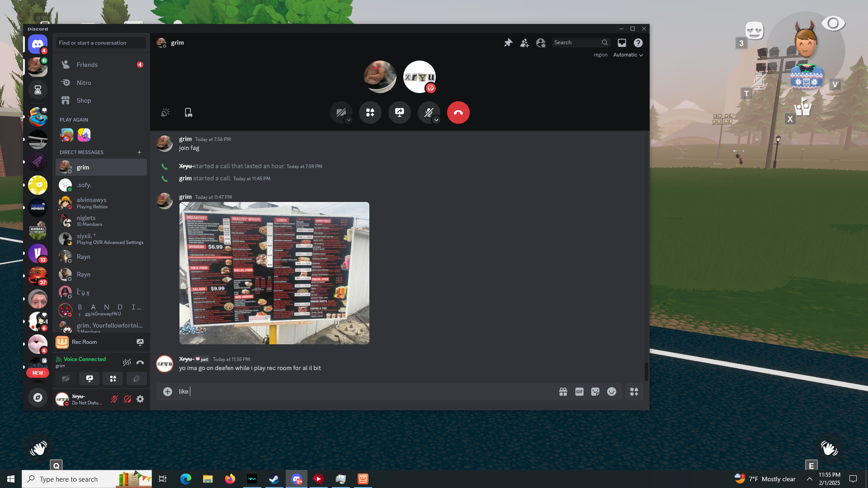This screenshot has width=868, height=488.
Task: Open the microphone options arrow
Action: [x=436, y=120]
